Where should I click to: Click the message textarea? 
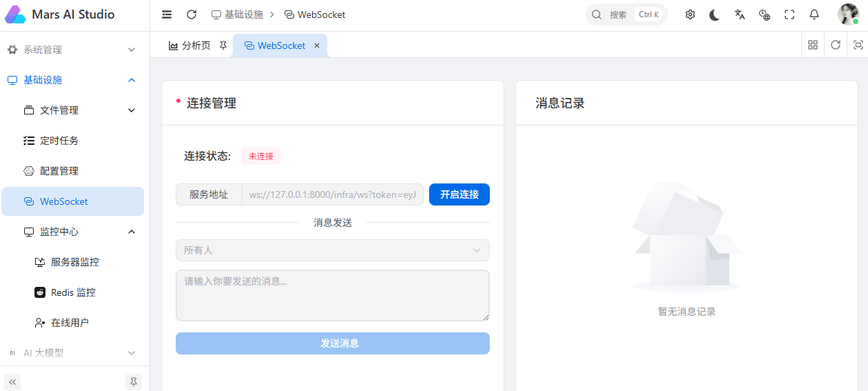tap(333, 295)
